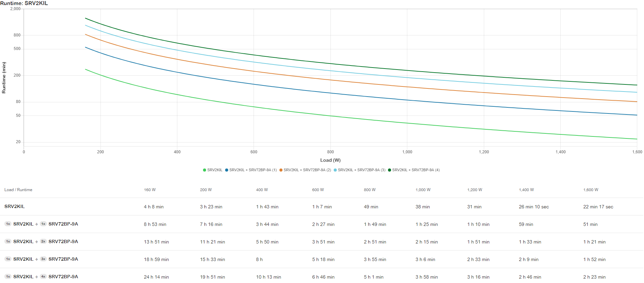Click the 'Load (W)' x-axis title
The width and height of the screenshot is (644, 283).
(x=330, y=160)
